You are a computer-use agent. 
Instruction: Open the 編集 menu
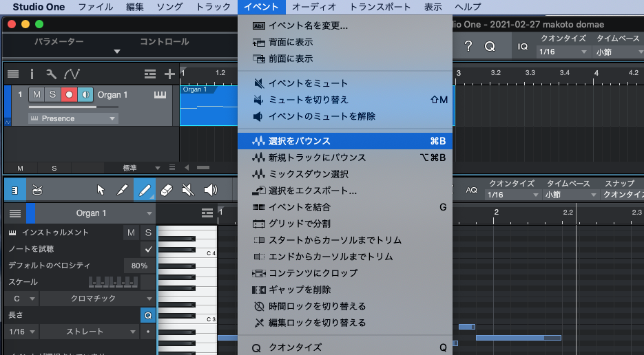pos(134,7)
